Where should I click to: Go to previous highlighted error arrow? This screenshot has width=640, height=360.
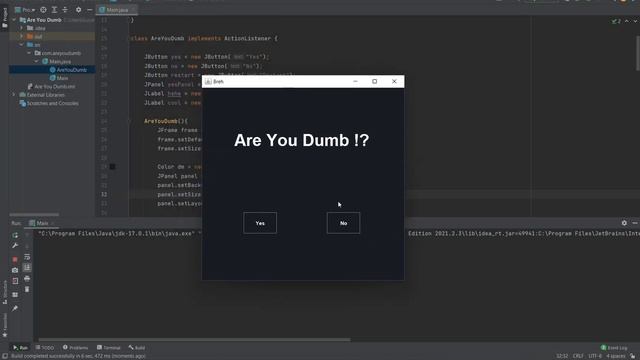(627, 21)
